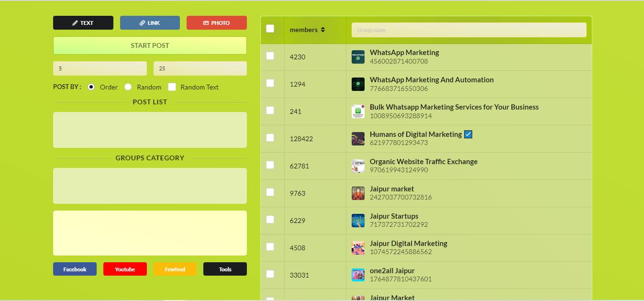Check the WhatsApp Marketing And Automation row
Image resolution: width=644 pixels, height=301 pixels.
270,83
